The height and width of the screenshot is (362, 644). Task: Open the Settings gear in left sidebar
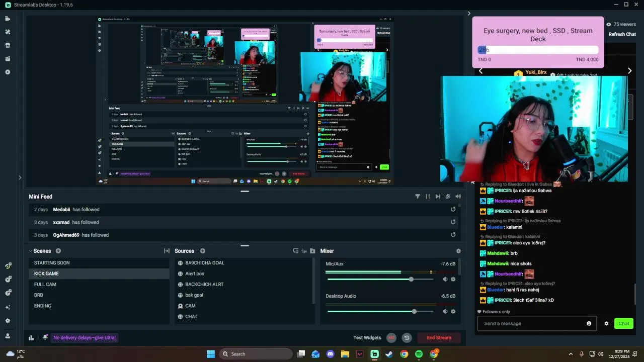(x=8, y=321)
